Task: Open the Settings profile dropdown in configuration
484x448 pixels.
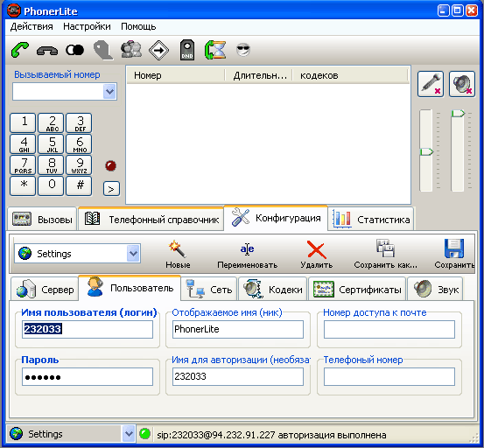Action: [133, 254]
